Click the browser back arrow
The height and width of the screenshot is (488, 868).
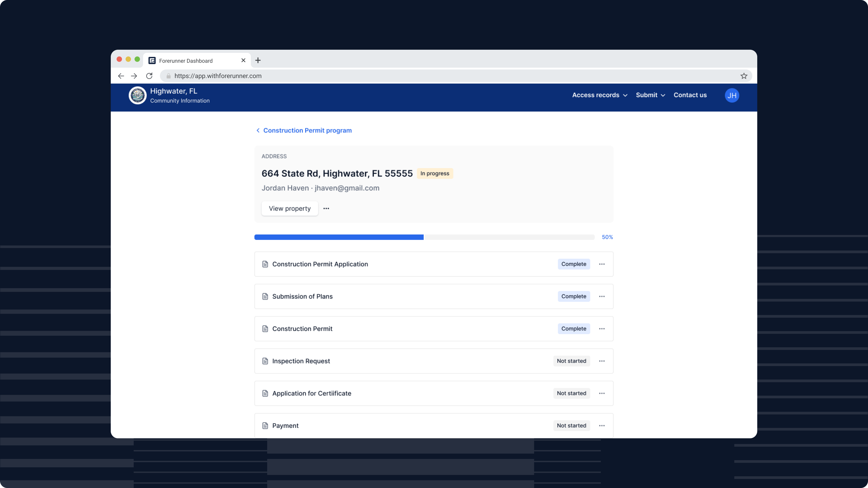[121, 76]
